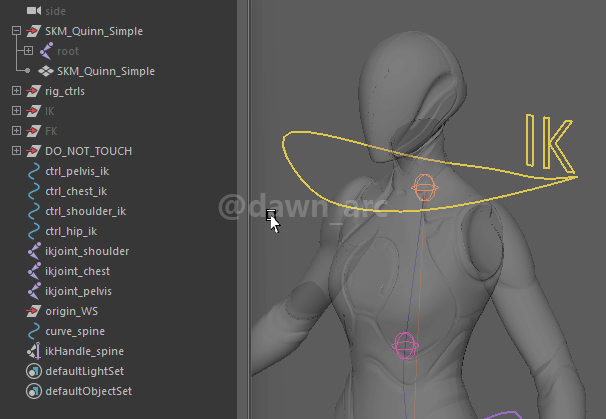Select ikjoint_pelvis in the outliner
606x419 pixels.
pyautogui.click(x=78, y=291)
